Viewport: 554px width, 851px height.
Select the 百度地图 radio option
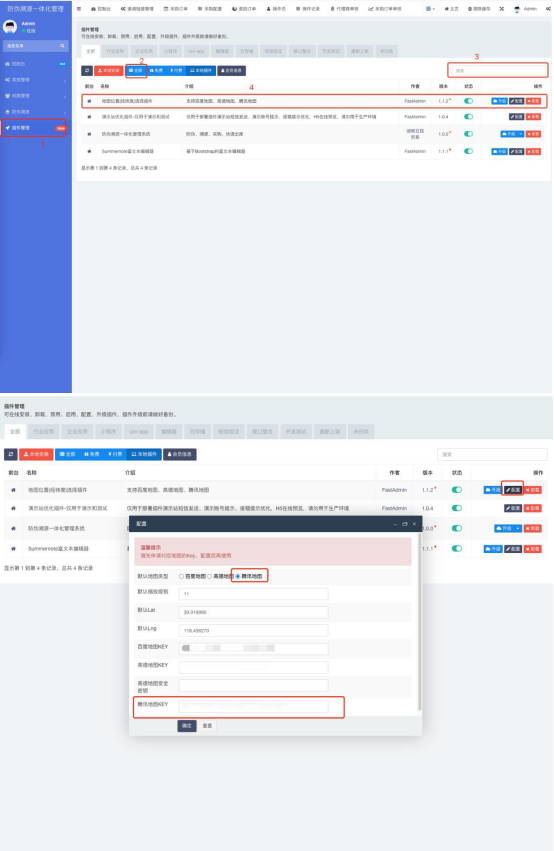click(x=193, y=576)
